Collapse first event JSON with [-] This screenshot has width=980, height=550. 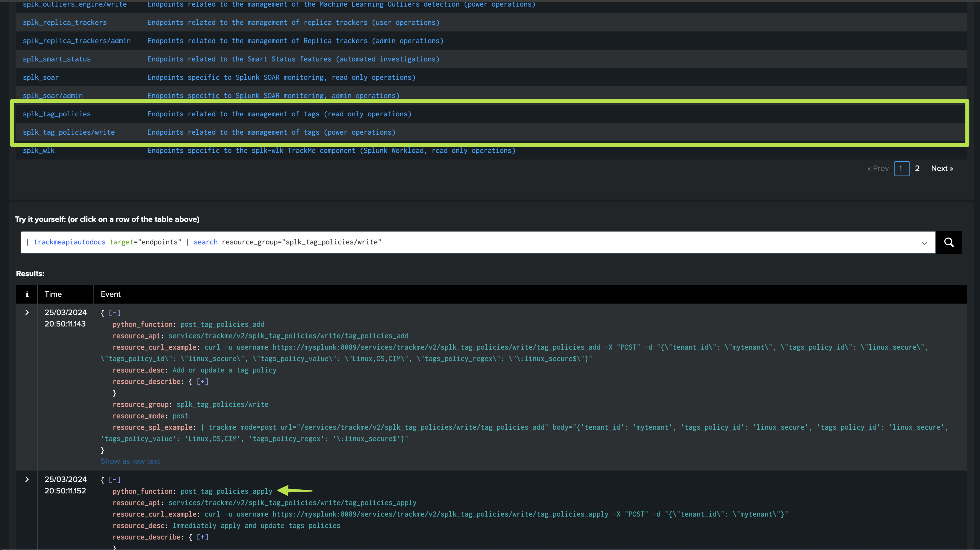115,313
